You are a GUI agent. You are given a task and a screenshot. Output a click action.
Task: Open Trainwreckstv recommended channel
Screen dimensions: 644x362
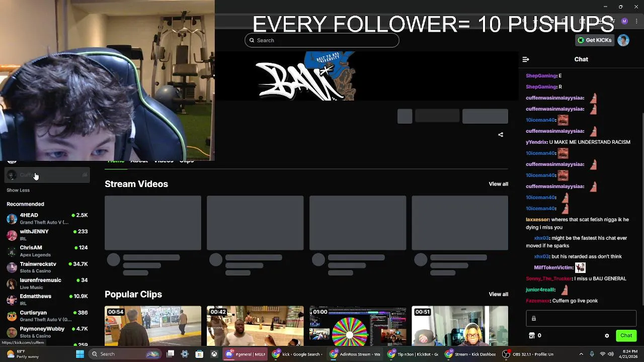[x=47, y=267]
